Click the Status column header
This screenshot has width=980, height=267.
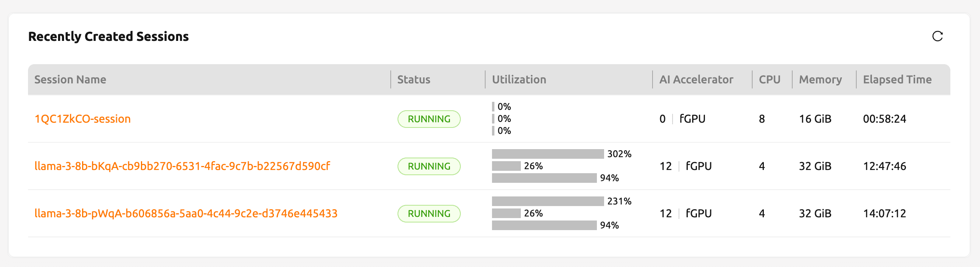click(414, 80)
